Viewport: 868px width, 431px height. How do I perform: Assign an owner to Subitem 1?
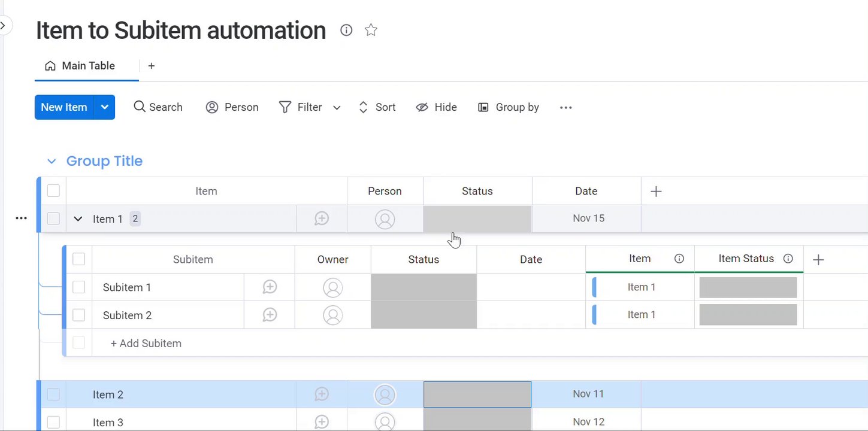point(333,288)
